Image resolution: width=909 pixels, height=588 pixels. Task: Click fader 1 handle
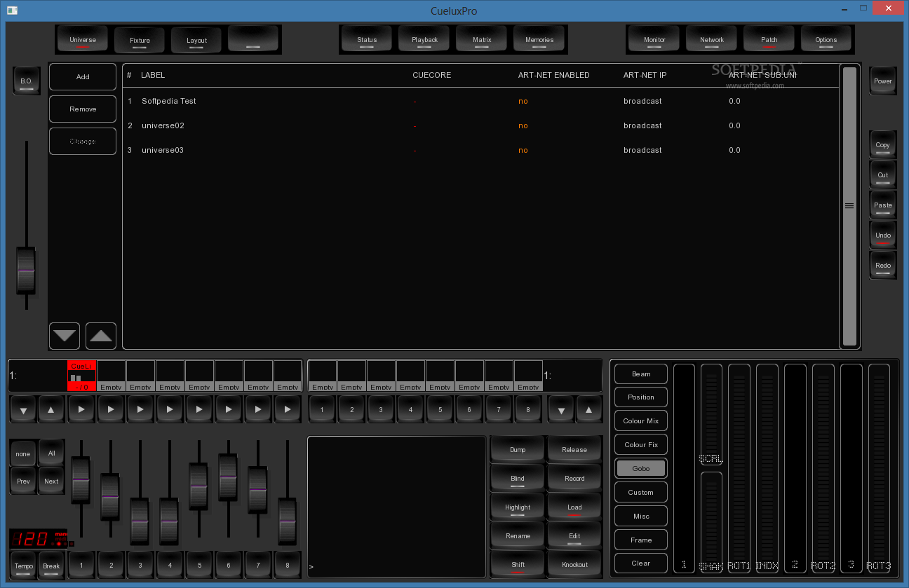coord(81,480)
